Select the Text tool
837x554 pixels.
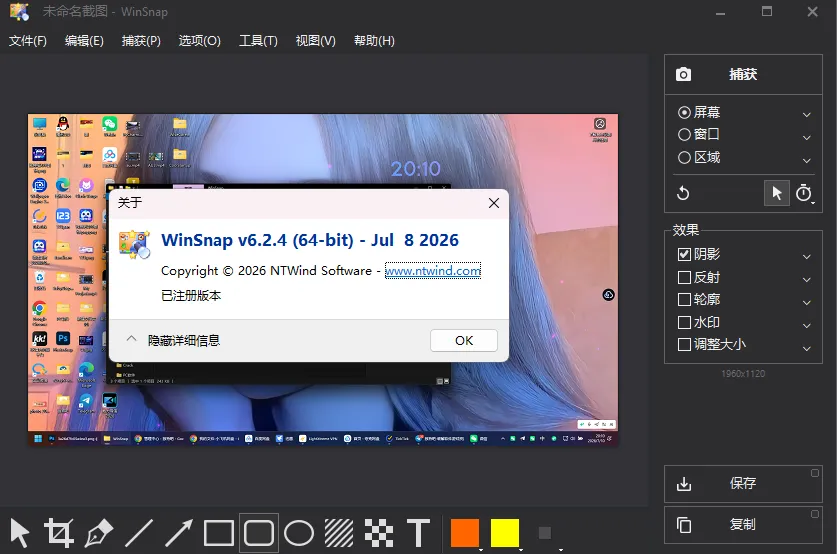418,533
